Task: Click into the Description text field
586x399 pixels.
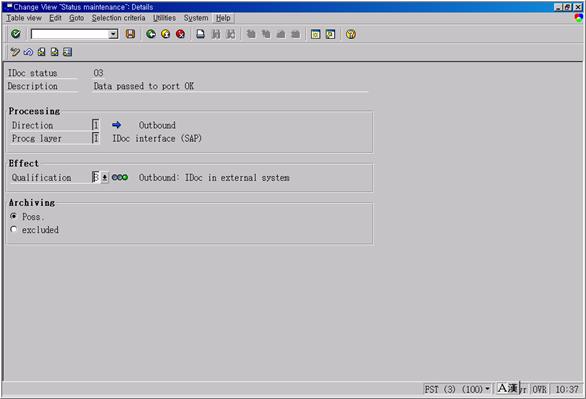Action: (x=230, y=86)
